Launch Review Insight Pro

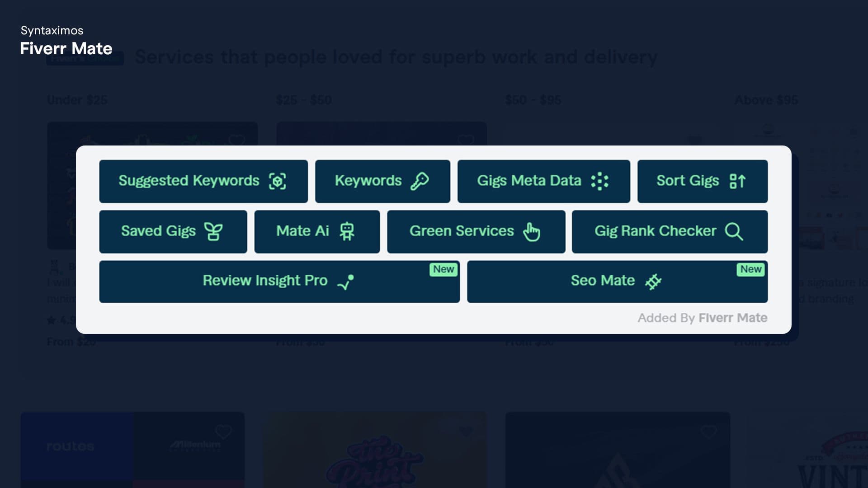click(x=279, y=282)
